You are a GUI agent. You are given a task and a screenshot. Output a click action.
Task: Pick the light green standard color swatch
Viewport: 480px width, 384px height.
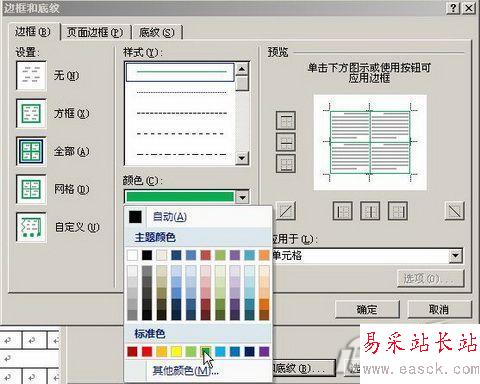(191, 351)
